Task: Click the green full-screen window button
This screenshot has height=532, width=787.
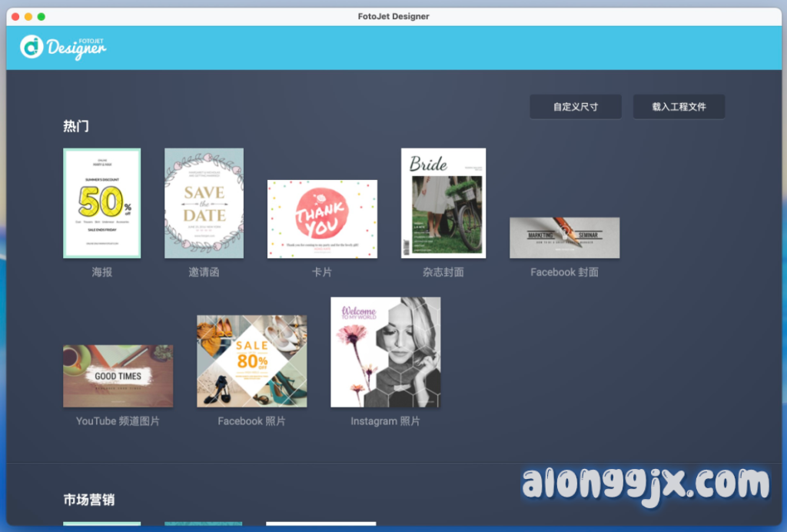Action: (x=42, y=16)
